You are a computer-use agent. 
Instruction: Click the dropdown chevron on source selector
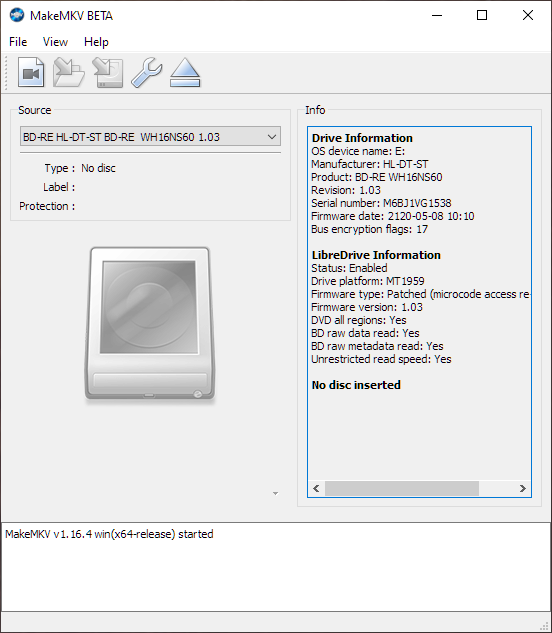click(272, 137)
